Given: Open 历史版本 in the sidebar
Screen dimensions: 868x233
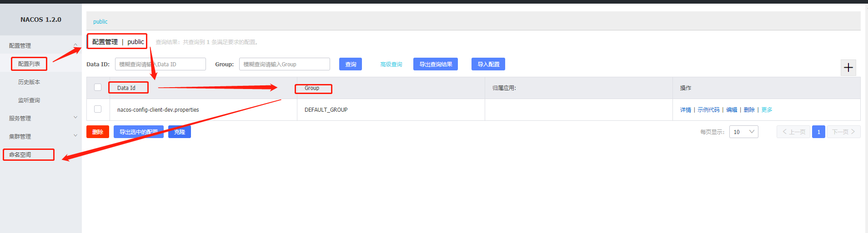Looking at the screenshot, I should tap(29, 82).
